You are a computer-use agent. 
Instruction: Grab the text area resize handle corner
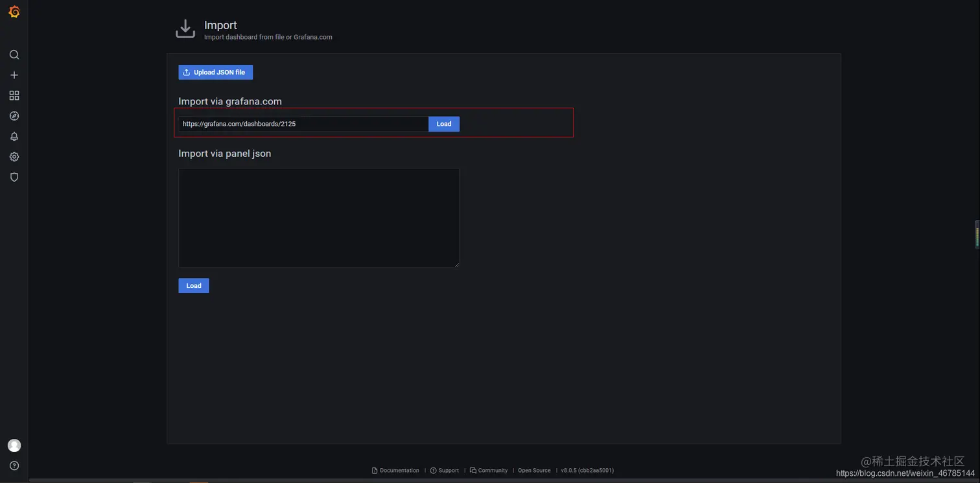coord(456,265)
